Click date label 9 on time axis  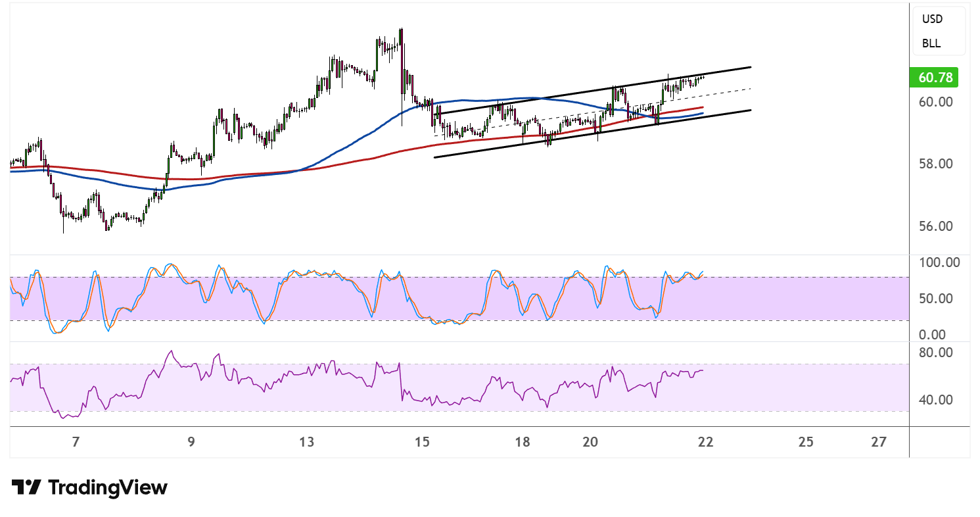tap(191, 442)
